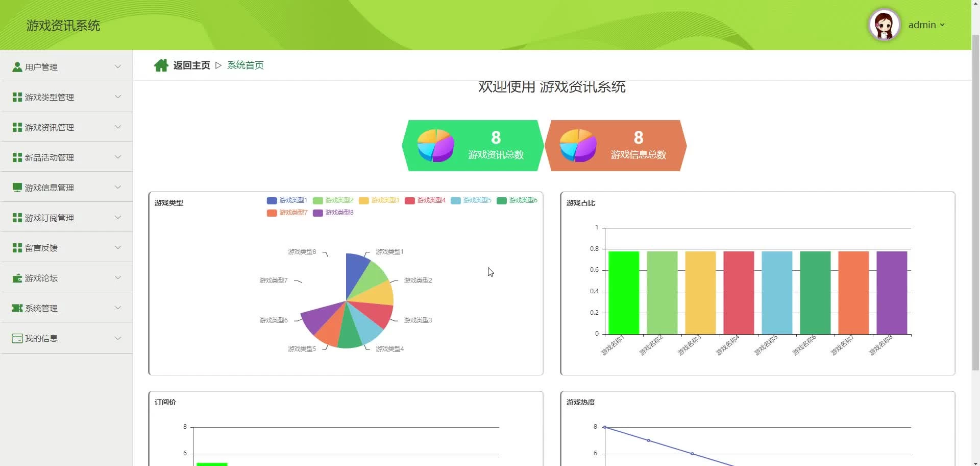Open the 新品活动管理 menu
The height and width of the screenshot is (466, 980).
pyautogui.click(x=66, y=157)
